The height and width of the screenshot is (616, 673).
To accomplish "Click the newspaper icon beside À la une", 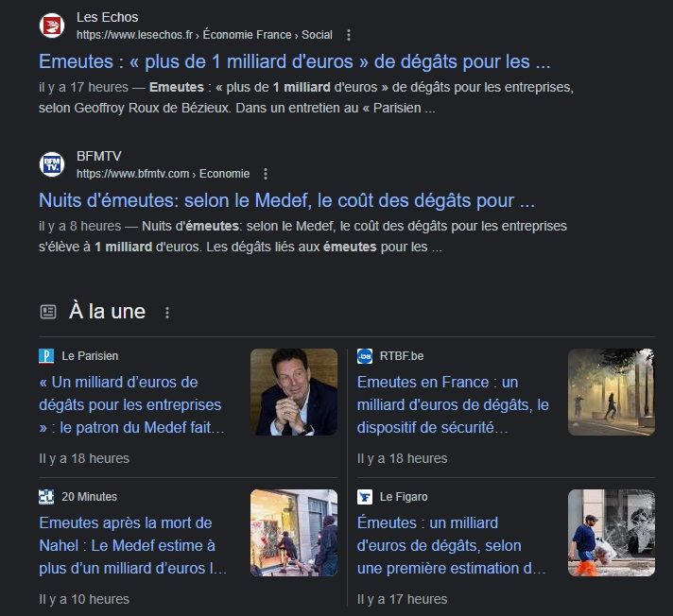I will click(48, 312).
